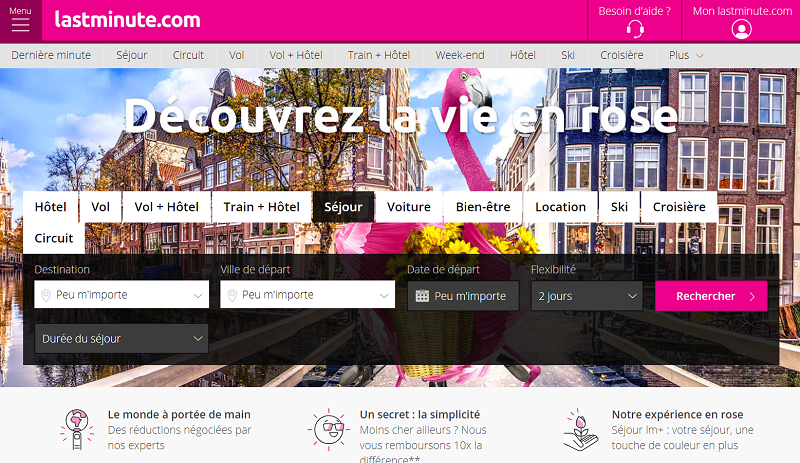Select the Séjour search tab
This screenshot has width=800, height=463.
coord(343,207)
